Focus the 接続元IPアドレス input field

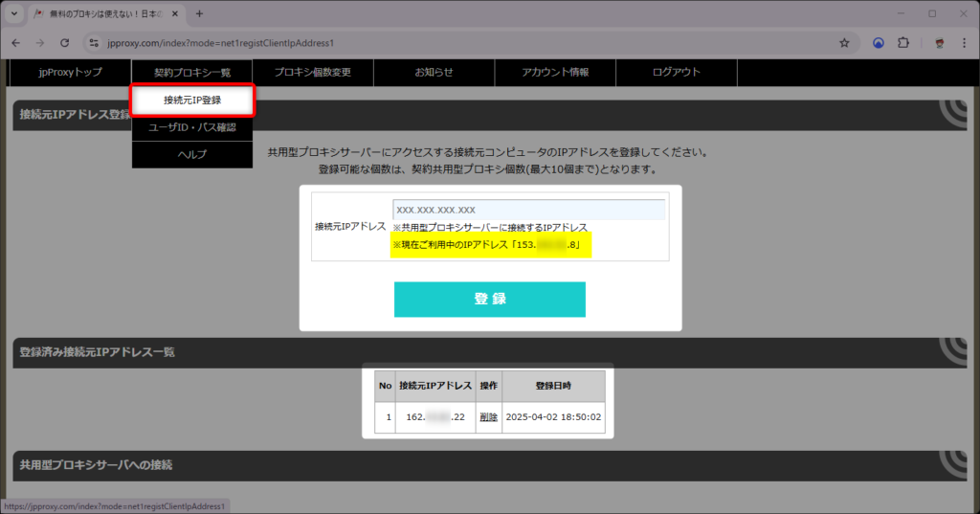pyautogui.click(x=528, y=210)
